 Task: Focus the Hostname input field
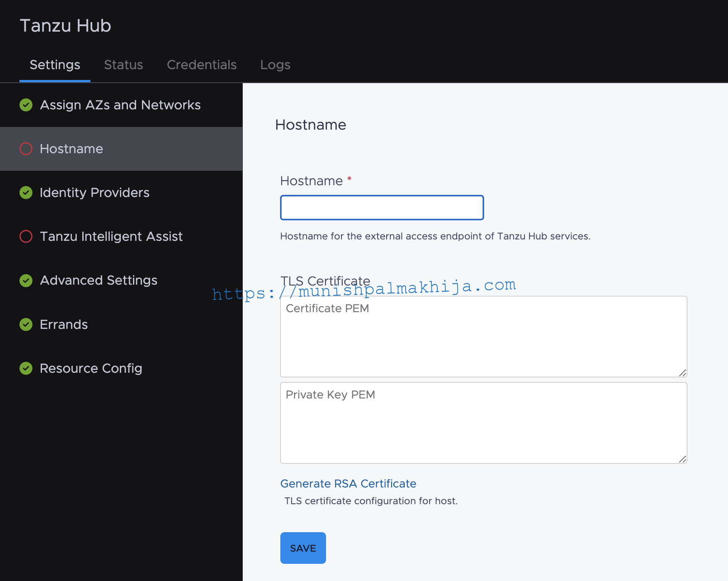pyautogui.click(x=382, y=208)
